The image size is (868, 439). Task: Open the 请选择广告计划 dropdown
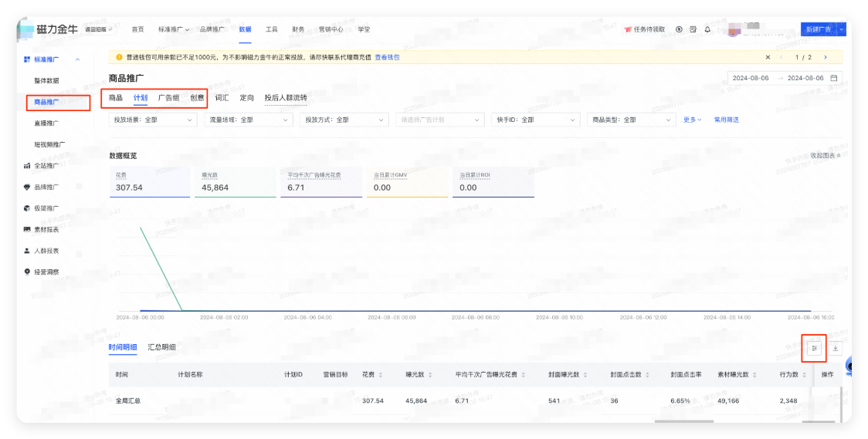click(x=440, y=120)
